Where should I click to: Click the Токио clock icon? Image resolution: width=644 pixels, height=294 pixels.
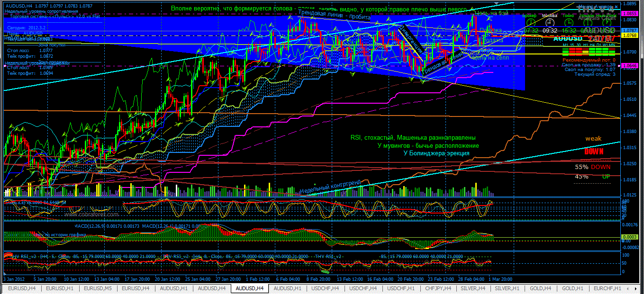pyautogui.click(x=569, y=22)
